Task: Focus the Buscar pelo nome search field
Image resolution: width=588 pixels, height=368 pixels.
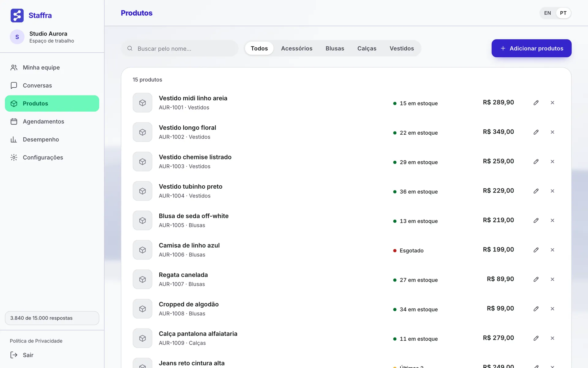Action: (x=180, y=48)
